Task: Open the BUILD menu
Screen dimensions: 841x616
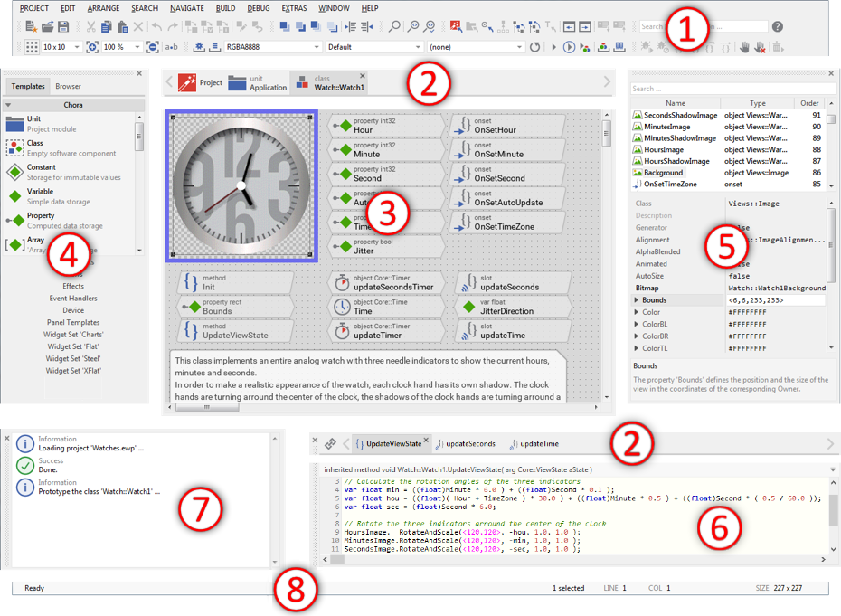Action: pos(225,8)
